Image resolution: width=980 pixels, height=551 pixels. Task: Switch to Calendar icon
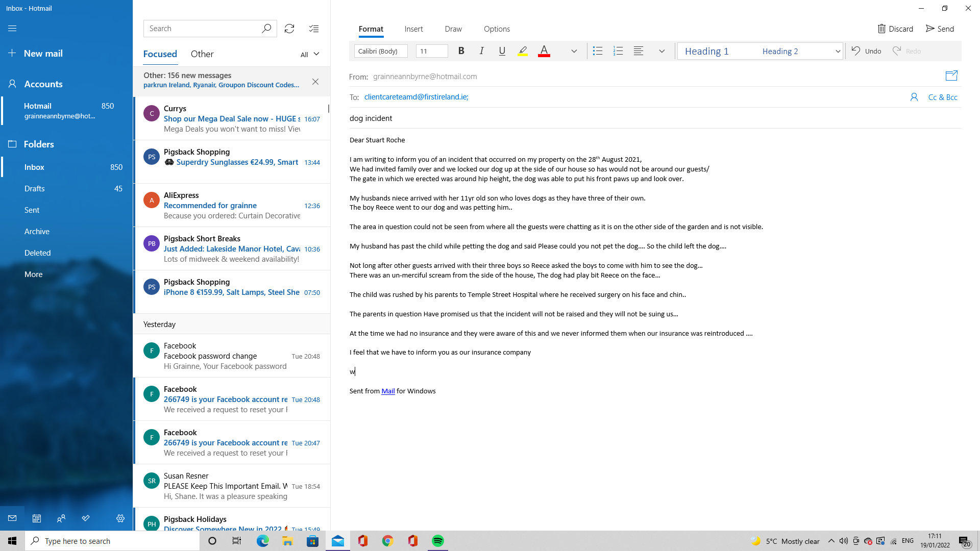click(37, 518)
